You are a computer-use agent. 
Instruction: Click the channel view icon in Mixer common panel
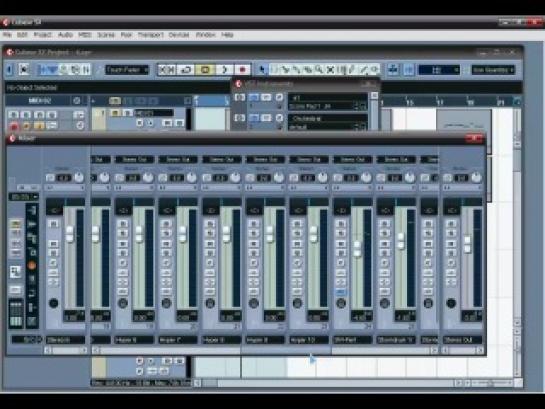pyautogui.click(x=15, y=272)
